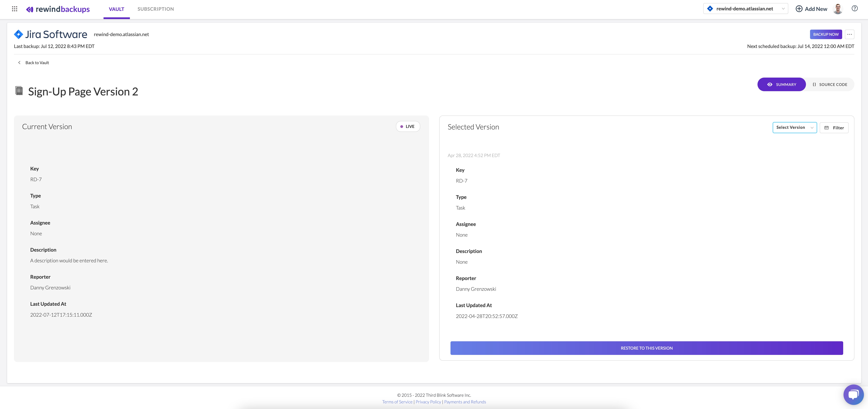
Task: Open the chat support bubble
Action: (853, 394)
